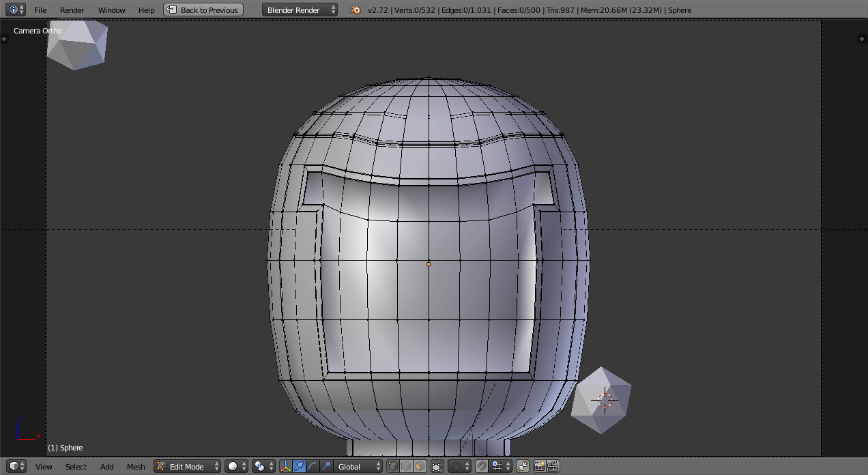Open the Mesh menu
This screenshot has height=475, width=868.
[x=136, y=466]
